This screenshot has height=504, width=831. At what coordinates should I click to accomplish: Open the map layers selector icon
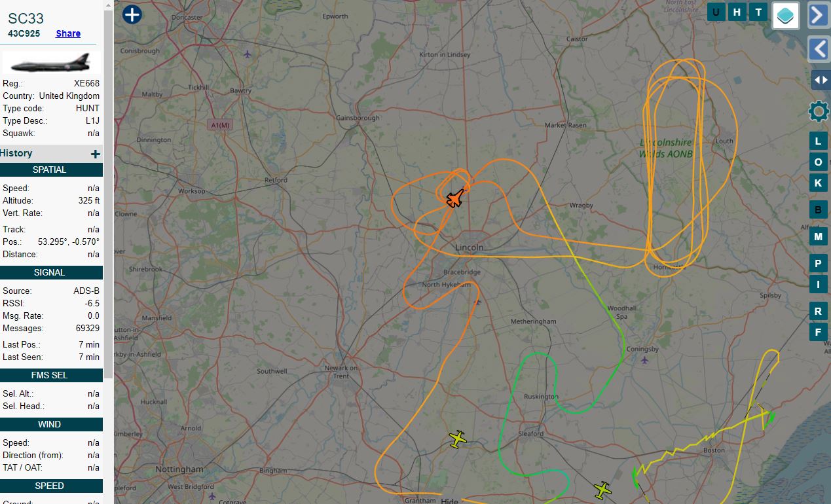click(786, 16)
